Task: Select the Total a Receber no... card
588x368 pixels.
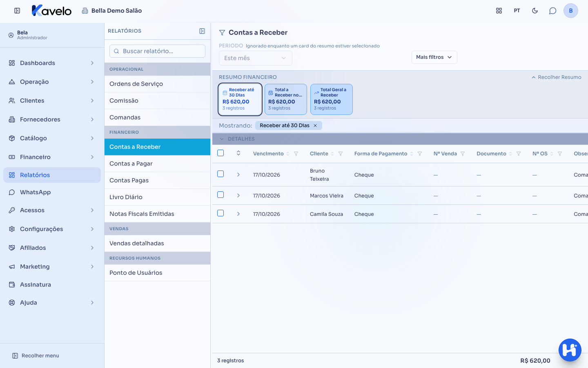Action: [286, 99]
